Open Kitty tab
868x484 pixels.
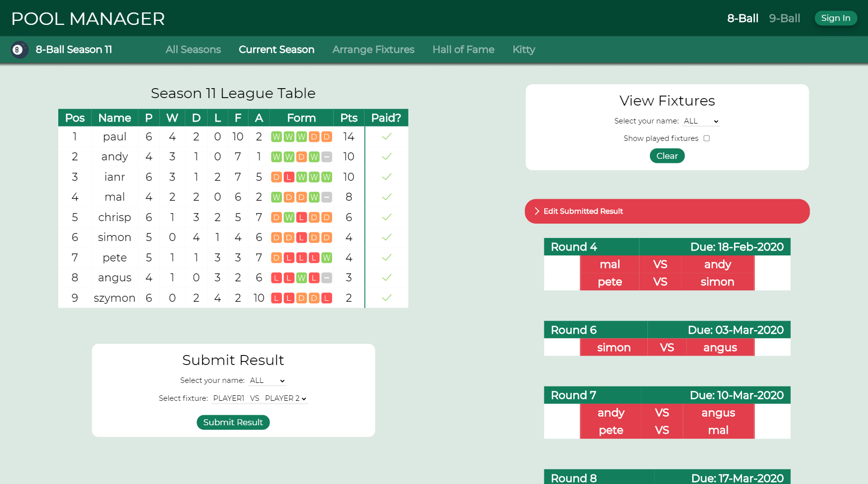pos(524,50)
